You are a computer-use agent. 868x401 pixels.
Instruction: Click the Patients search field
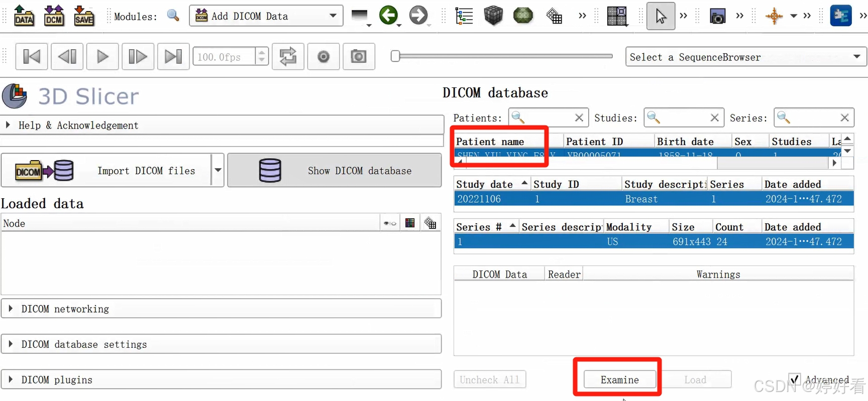pos(548,117)
